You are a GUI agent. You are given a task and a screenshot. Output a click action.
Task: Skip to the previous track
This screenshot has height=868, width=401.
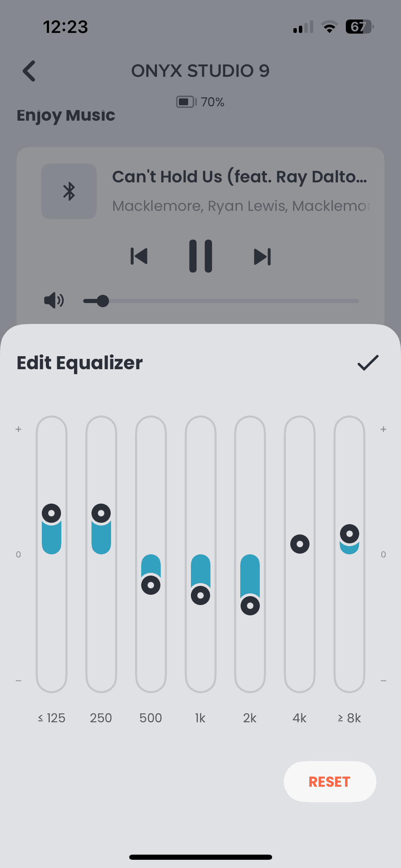(x=139, y=256)
